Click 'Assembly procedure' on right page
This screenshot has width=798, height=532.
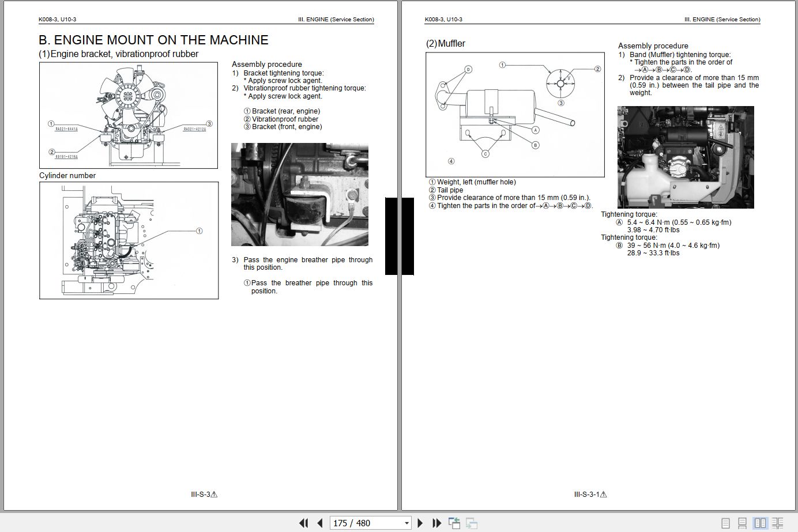[x=653, y=46]
